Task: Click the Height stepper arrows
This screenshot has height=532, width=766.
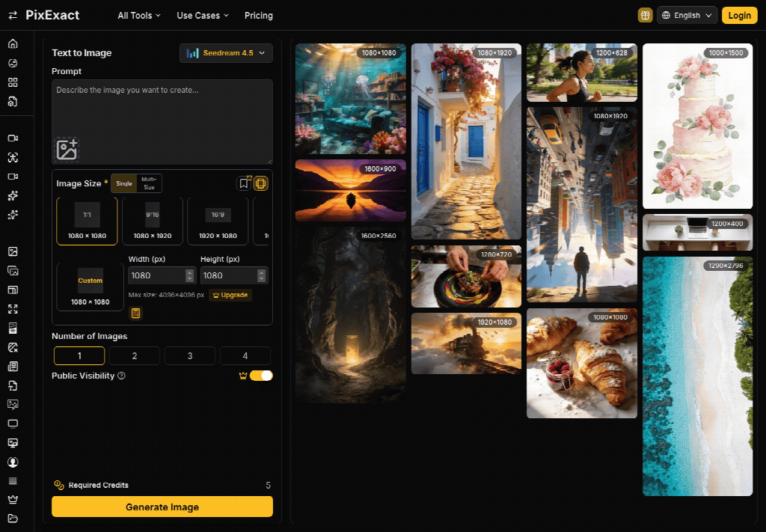Action: point(261,275)
